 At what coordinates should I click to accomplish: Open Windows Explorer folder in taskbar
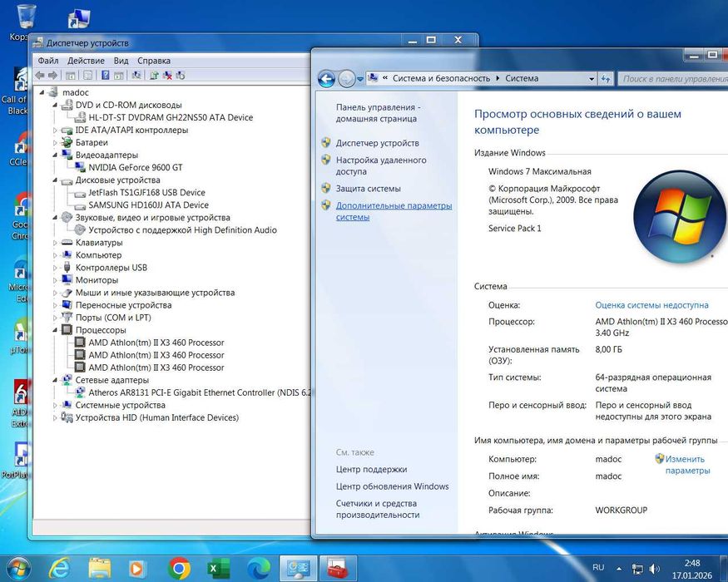pyautogui.click(x=100, y=568)
